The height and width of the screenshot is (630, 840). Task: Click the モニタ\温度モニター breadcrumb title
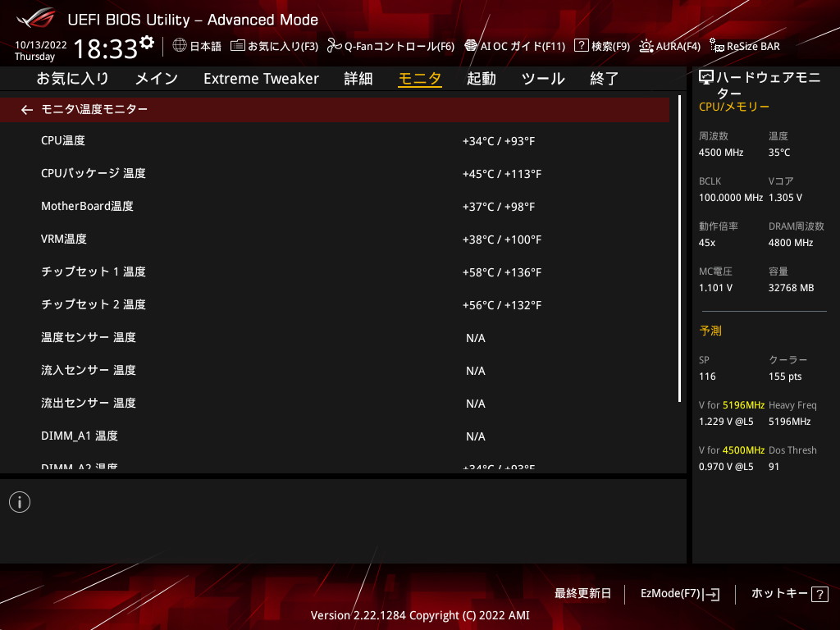click(x=94, y=109)
